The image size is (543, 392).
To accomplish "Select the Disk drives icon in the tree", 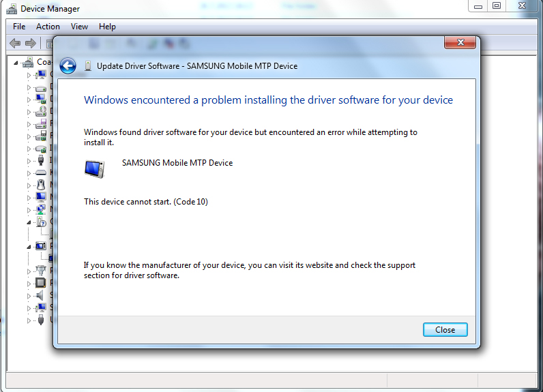I will click(x=41, y=87).
